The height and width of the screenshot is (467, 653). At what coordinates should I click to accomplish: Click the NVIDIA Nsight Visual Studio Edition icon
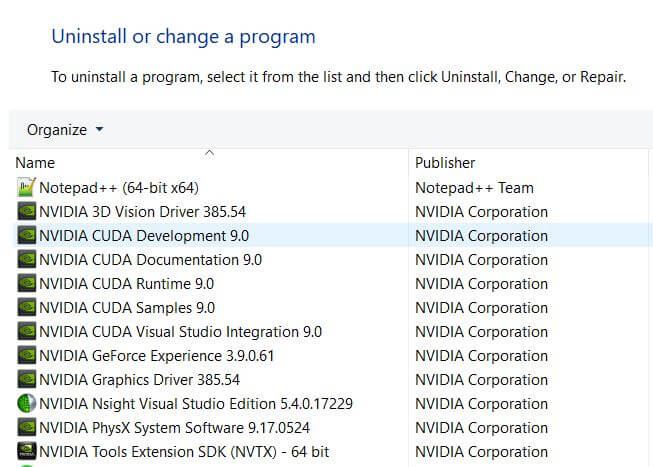[x=27, y=403]
